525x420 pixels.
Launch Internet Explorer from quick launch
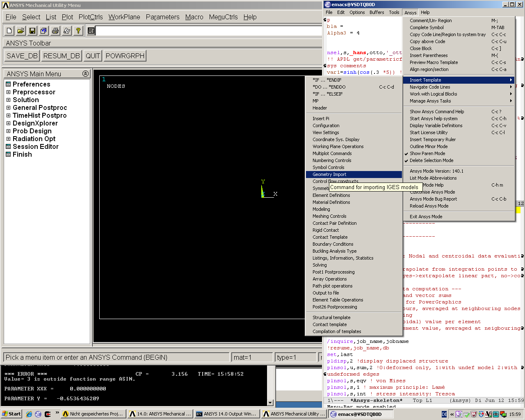(x=29, y=414)
